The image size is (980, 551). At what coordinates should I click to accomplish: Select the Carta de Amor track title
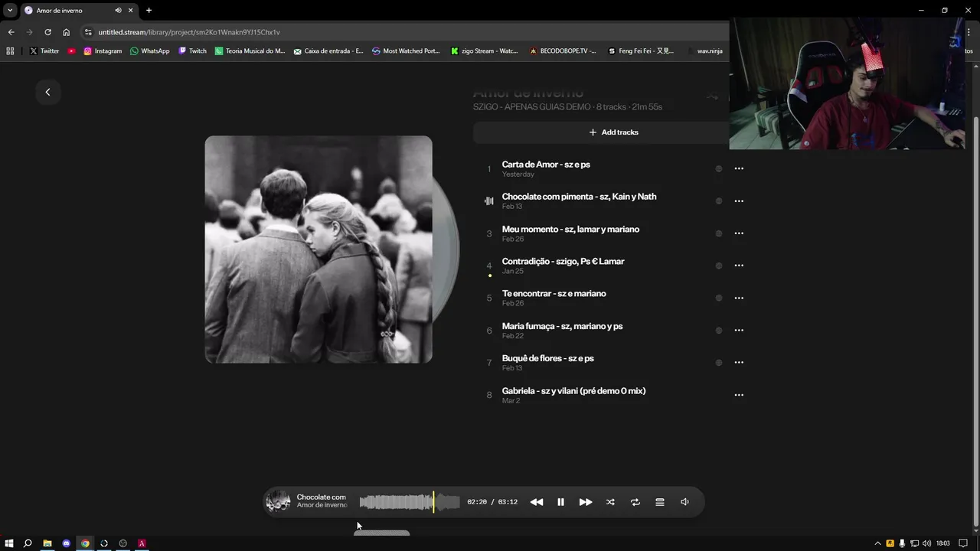pos(546,165)
